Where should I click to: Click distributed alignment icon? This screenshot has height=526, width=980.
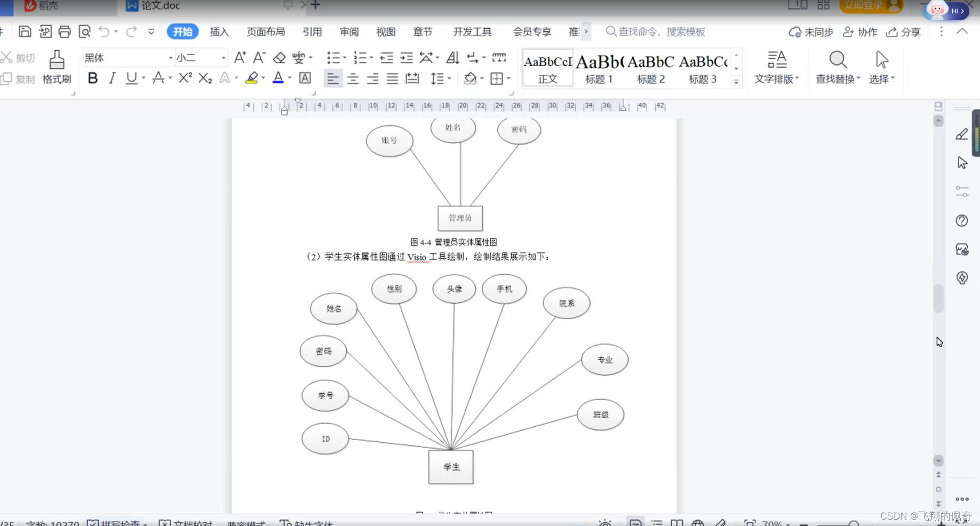pyautogui.click(x=412, y=79)
